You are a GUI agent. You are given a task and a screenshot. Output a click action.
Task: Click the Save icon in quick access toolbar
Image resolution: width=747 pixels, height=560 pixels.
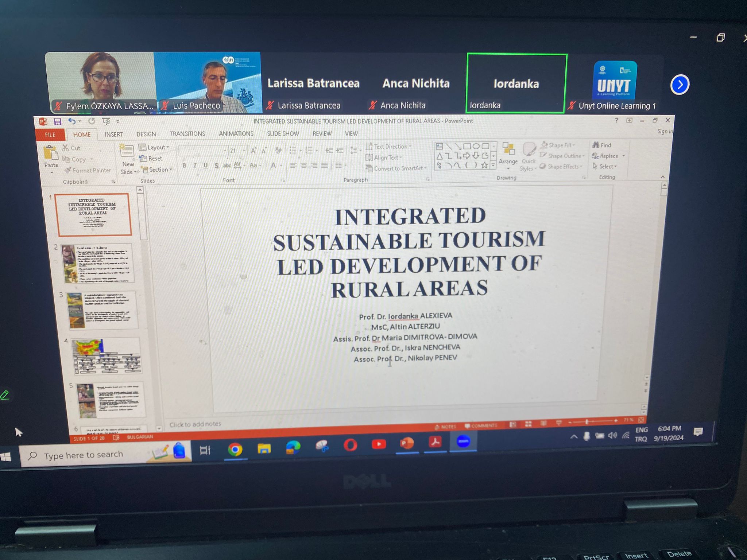pos(57,121)
